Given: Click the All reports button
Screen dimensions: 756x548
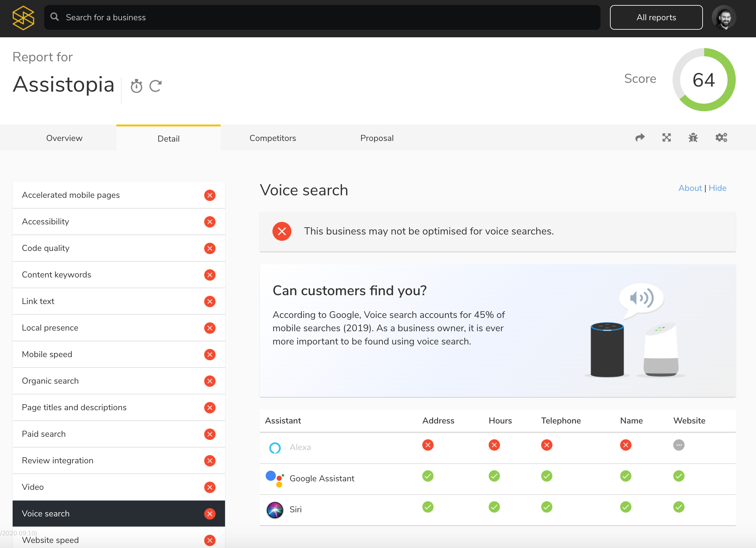Looking at the screenshot, I should coord(656,17).
